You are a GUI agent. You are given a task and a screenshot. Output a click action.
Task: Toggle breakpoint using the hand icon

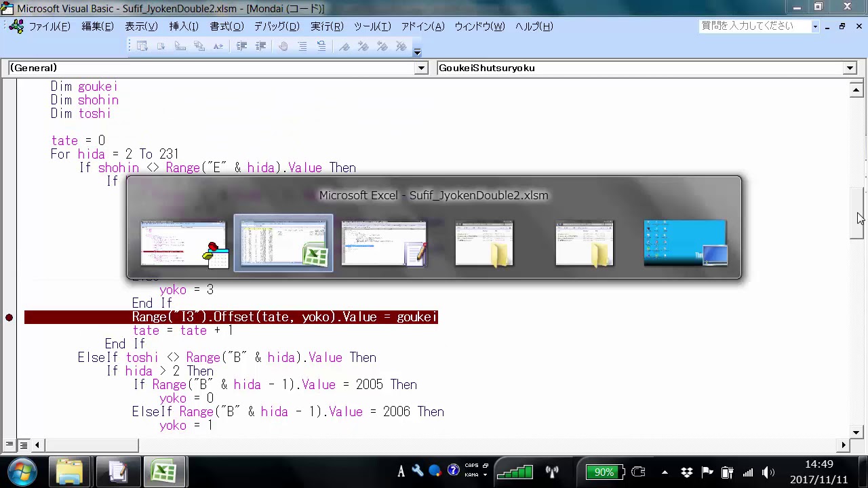click(x=283, y=46)
